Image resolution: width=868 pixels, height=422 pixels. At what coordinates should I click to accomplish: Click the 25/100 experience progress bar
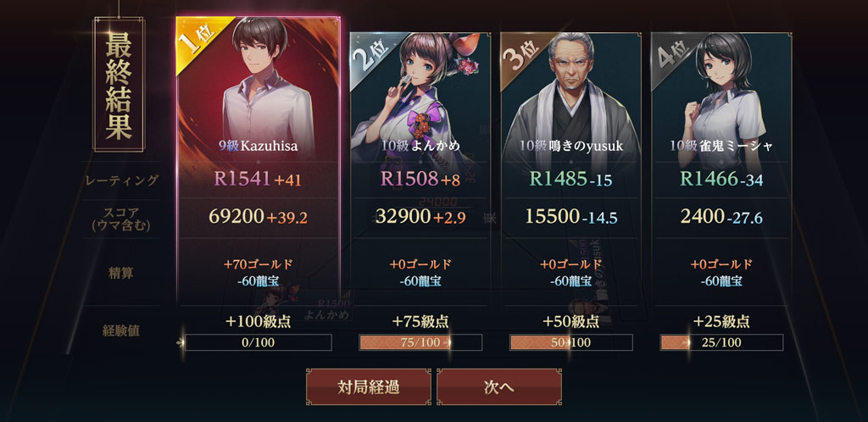(721, 342)
